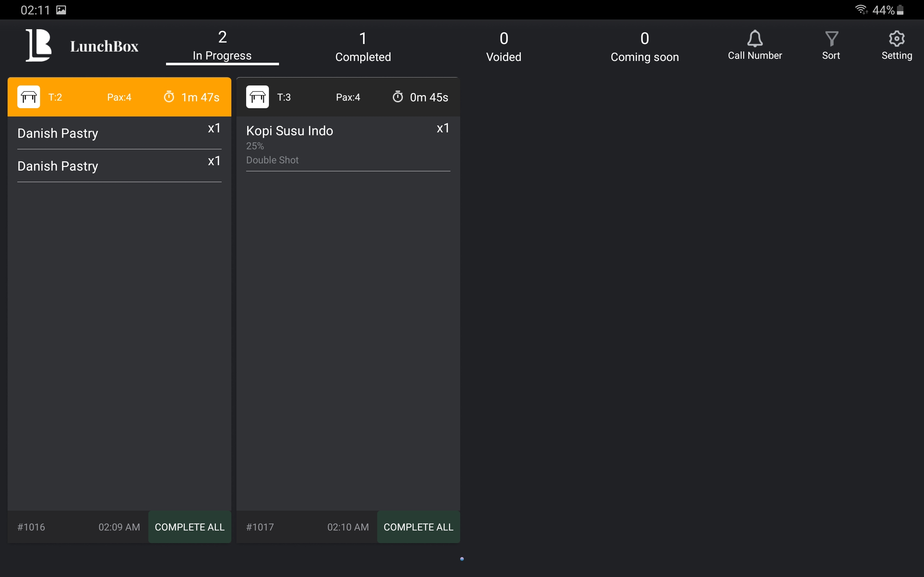Screen dimensions: 924x577
Task: Open the Voided tab
Action: pyautogui.click(x=504, y=47)
